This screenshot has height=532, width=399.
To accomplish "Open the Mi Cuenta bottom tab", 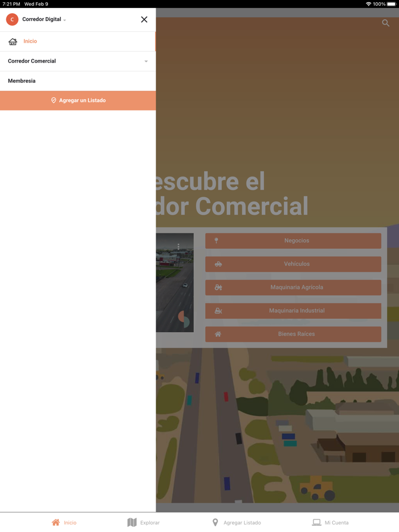I will 331,522.
